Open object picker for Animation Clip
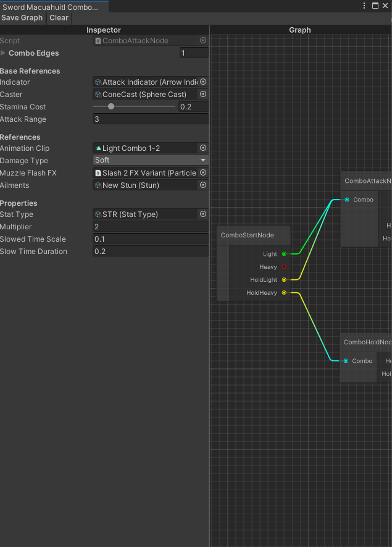Image resolution: width=392 pixels, height=547 pixels. 203,148
